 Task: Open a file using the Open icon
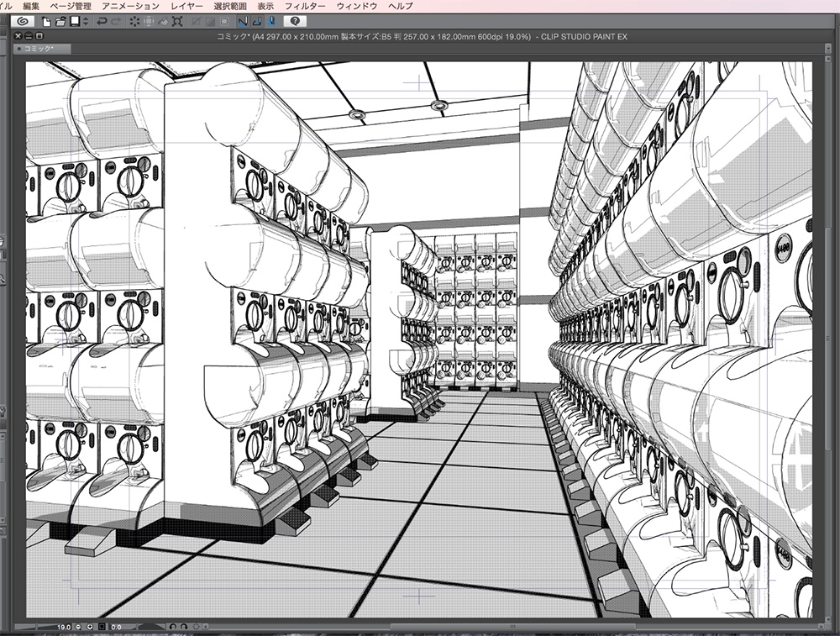(x=61, y=23)
